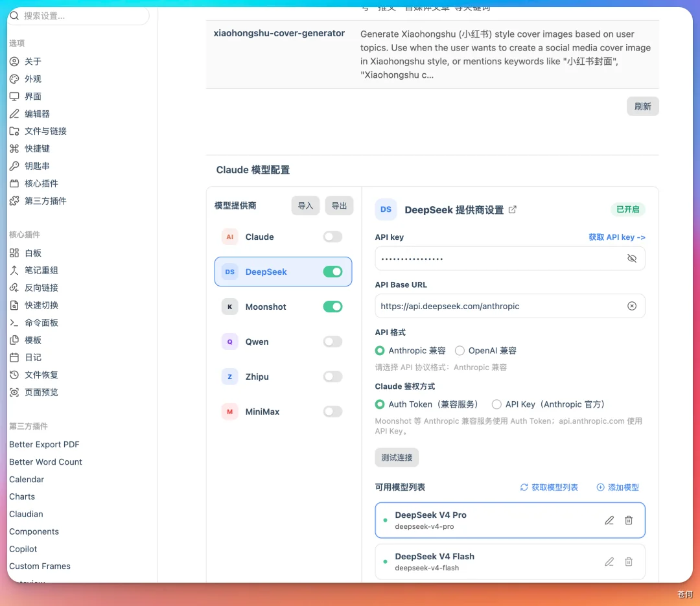Turn on the Zhipu provider switch
Image resolution: width=700 pixels, height=606 pixels.
[332, 377]
